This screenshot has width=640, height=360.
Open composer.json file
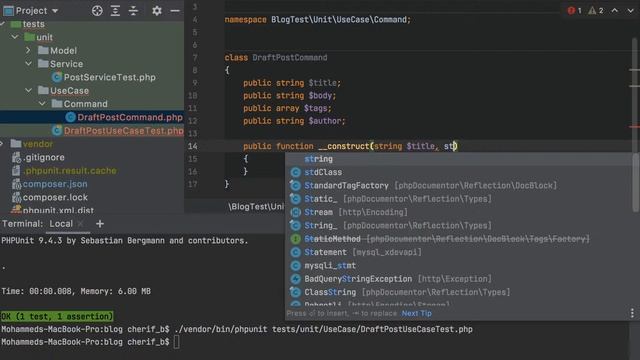55,184
